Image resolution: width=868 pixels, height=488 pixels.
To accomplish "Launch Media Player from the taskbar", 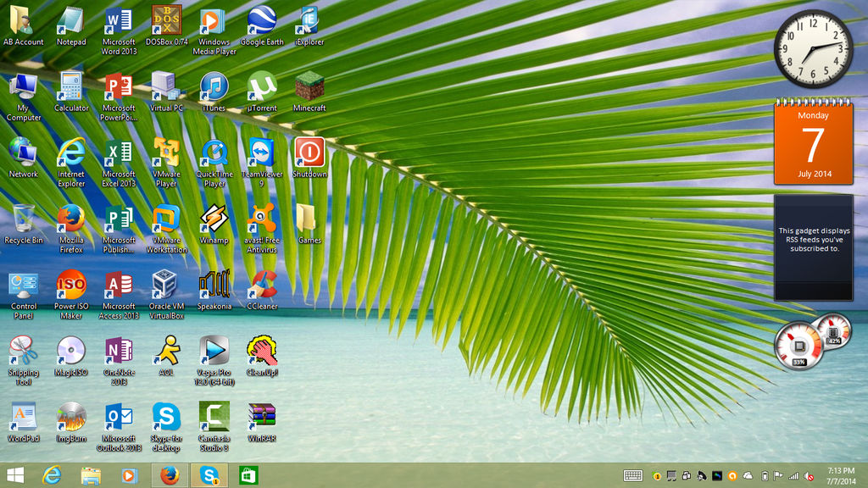I will click(129, 475).
